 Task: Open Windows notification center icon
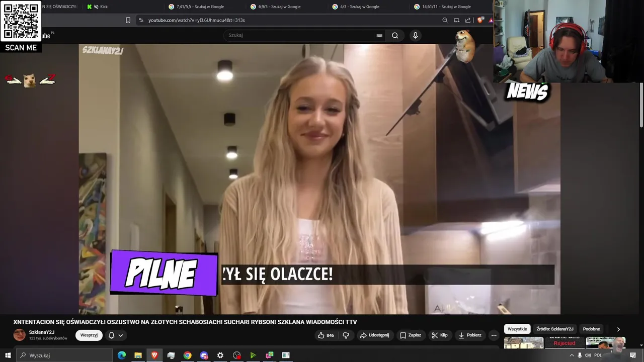coord(633,355)
